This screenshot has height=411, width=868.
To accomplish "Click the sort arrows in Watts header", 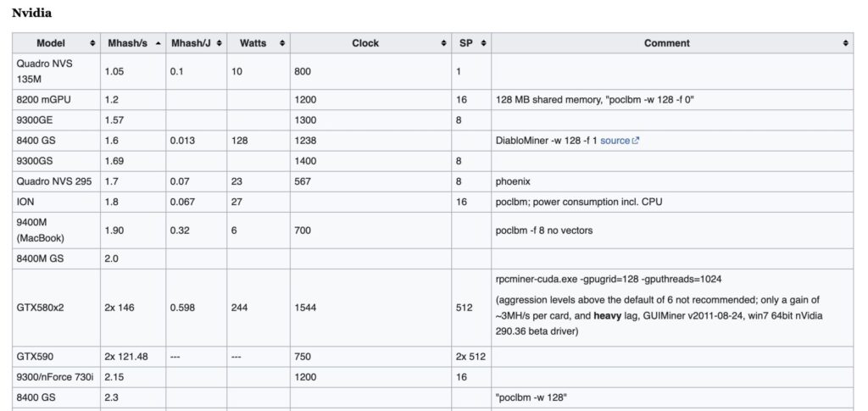I will [283, 43].
